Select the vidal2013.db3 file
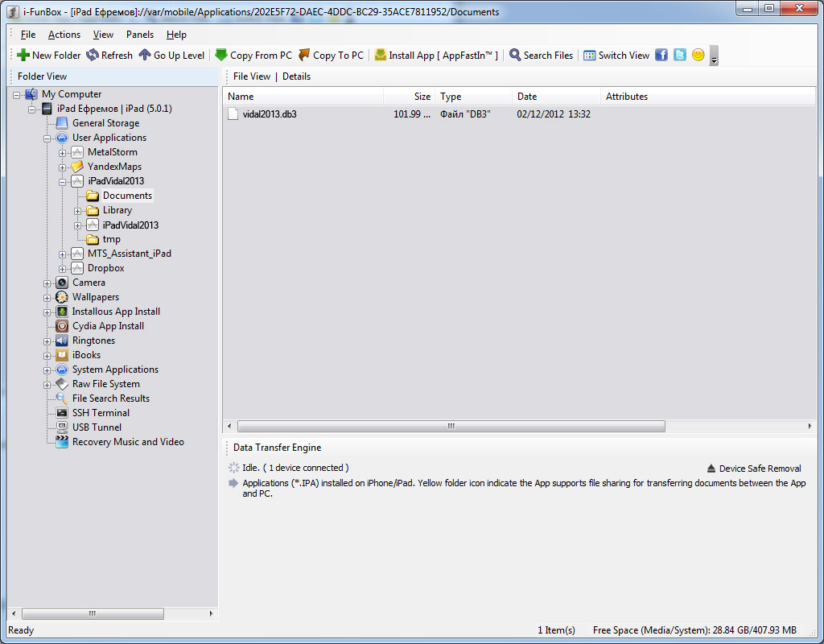Image resolution: width=824 pixels, height=644 pixels. [x=269, y=114]
